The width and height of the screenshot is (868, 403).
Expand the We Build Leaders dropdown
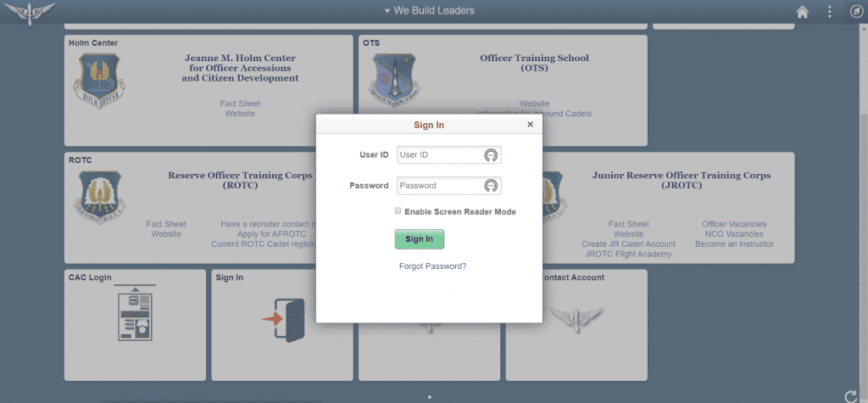[429, 11]
